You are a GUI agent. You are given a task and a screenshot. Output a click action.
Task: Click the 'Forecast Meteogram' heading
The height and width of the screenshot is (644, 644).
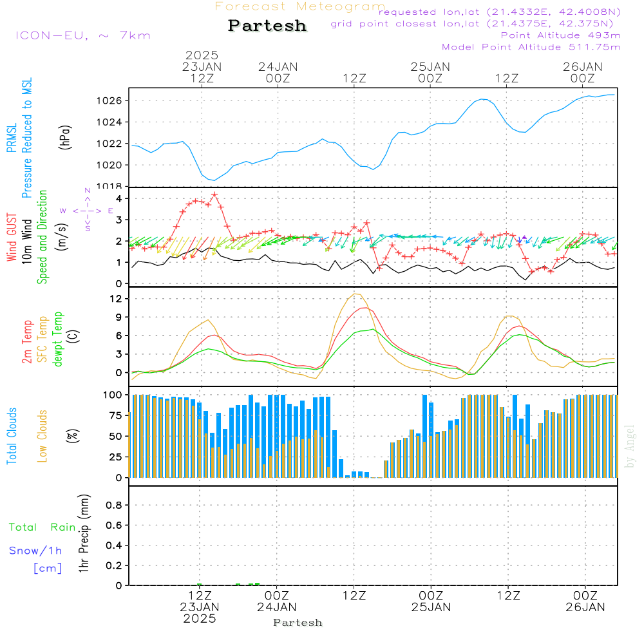click(x=300, y=6)
